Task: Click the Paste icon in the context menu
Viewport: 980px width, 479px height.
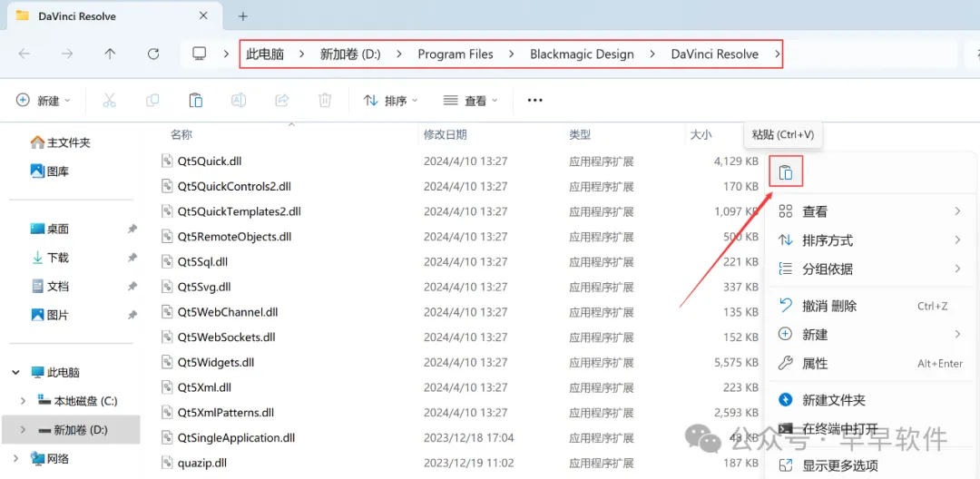Action: coord(786,172)
